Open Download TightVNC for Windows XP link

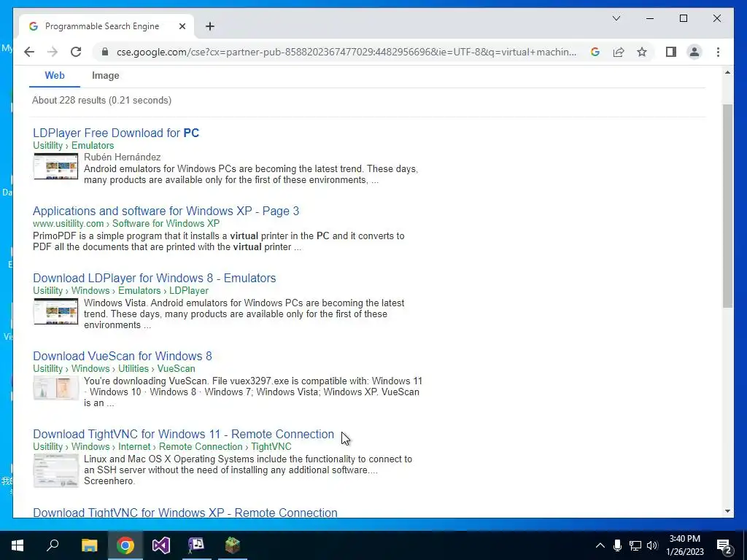(x=185, y=513)
